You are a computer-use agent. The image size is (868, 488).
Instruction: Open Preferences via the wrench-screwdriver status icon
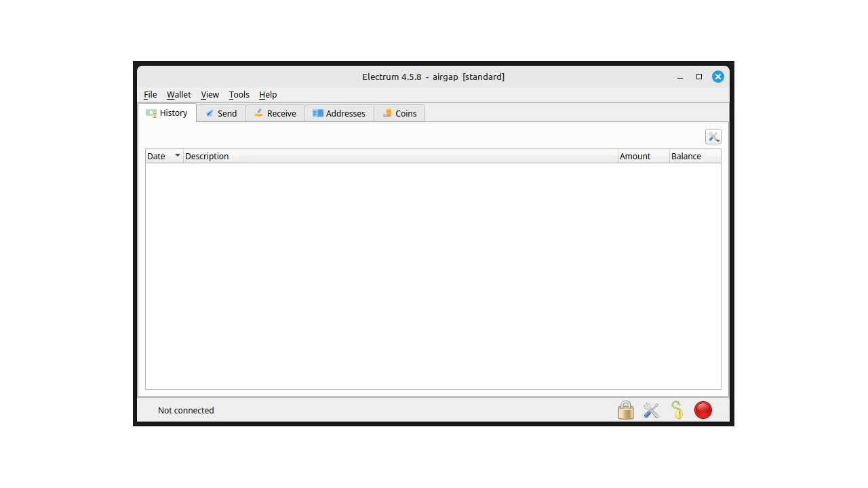651,410
